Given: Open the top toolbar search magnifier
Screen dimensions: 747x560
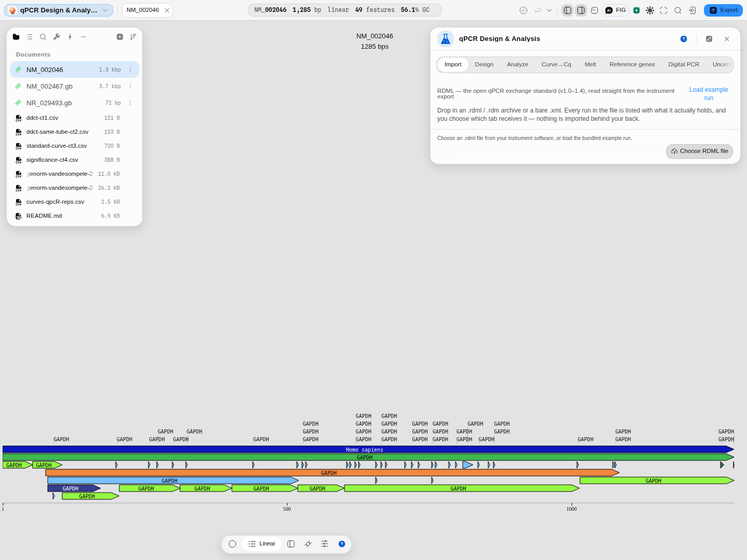Looking at the screenshot, I should pos(678,10).
